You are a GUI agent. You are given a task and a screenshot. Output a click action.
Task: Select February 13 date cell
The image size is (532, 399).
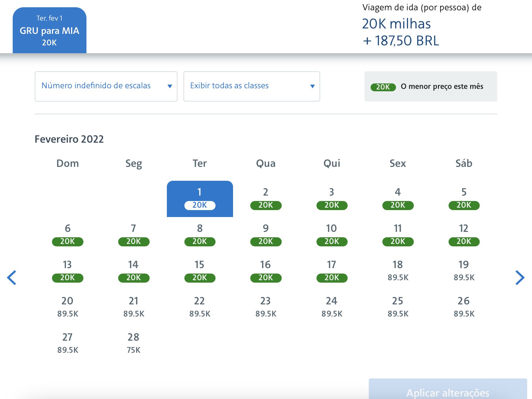pos(68,271)
